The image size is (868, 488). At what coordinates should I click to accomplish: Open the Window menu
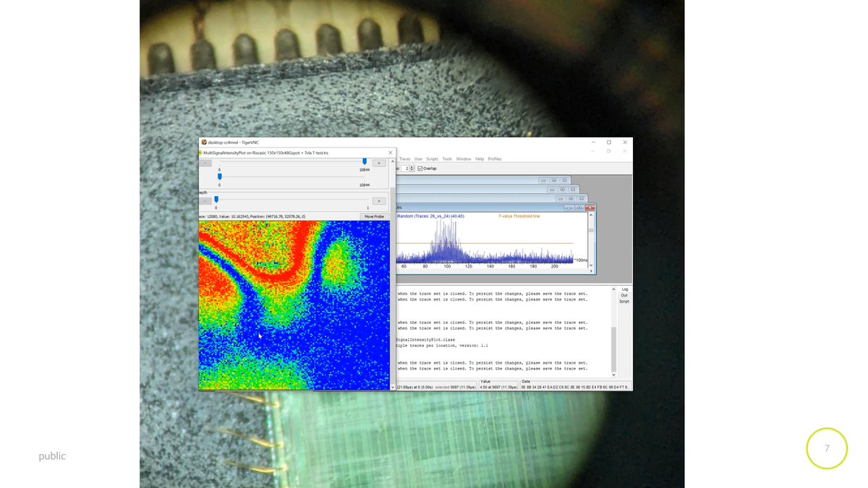464,159
